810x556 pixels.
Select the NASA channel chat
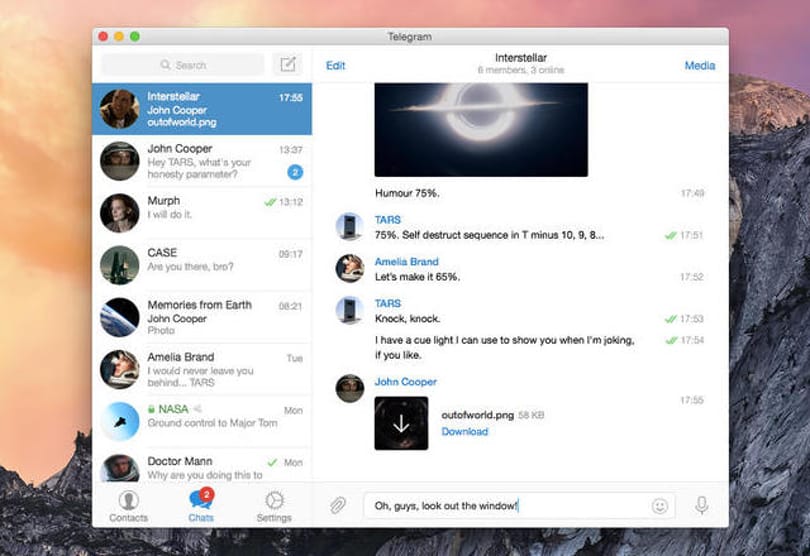202,421
